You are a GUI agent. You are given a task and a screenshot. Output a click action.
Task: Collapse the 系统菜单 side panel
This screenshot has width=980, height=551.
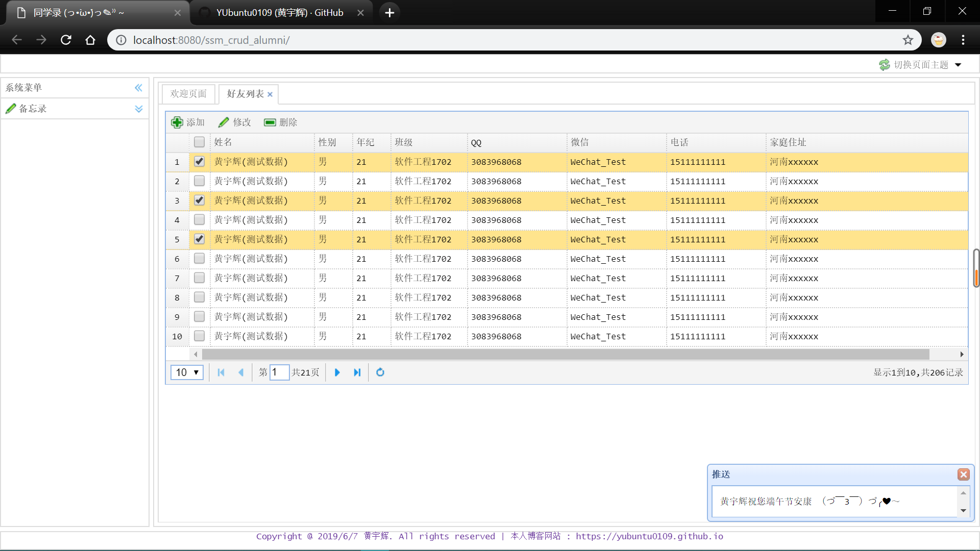[x=138, y=88]
